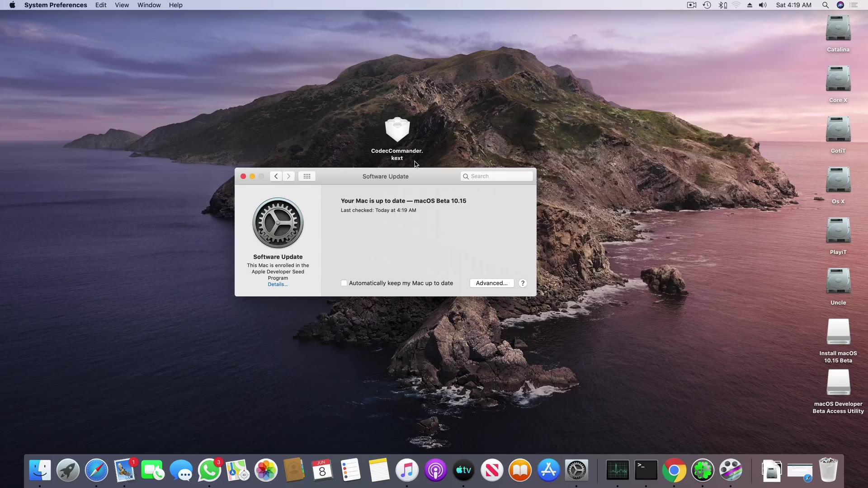
Task: Open the volume control in menu bar
Action: [763, 5]
